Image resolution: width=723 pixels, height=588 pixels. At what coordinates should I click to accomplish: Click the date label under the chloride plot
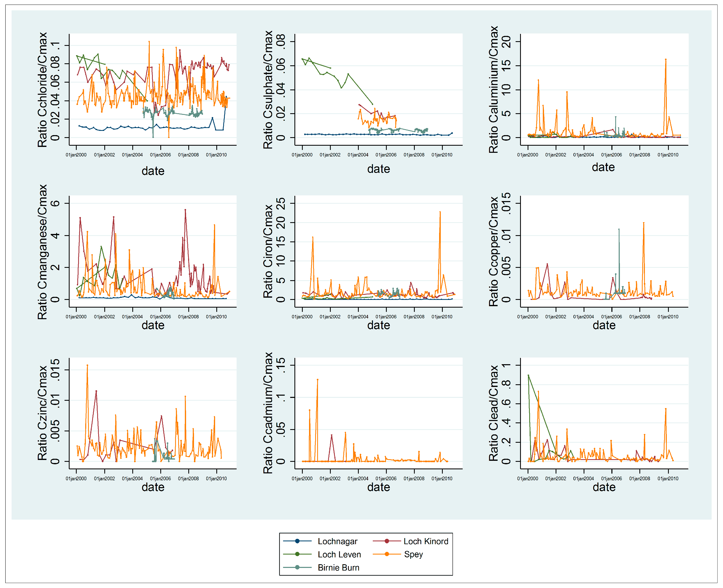[153, 171]
